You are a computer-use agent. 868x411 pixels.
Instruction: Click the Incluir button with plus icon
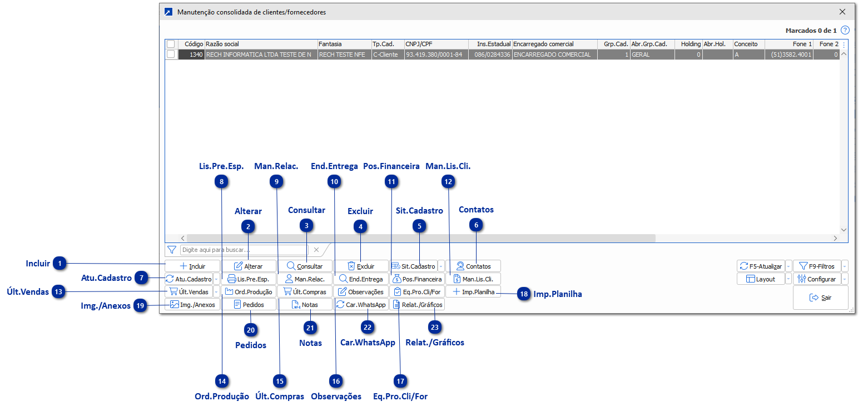pos(192,266)
